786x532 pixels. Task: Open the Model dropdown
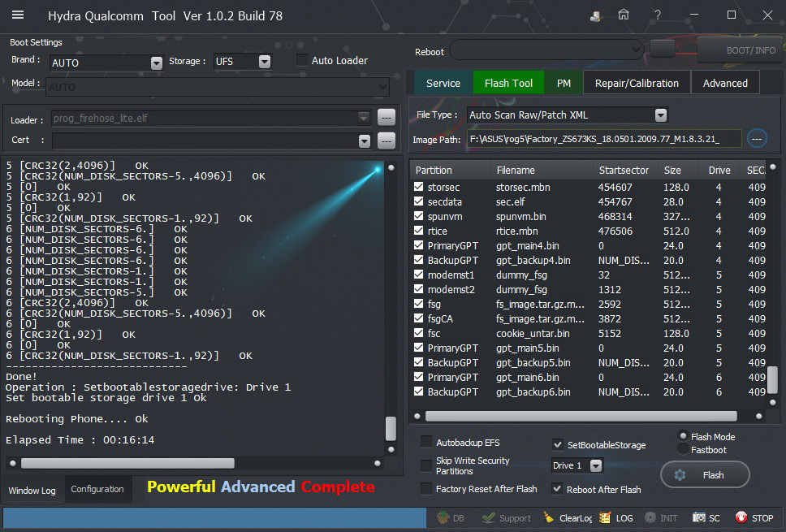[383, 87]
